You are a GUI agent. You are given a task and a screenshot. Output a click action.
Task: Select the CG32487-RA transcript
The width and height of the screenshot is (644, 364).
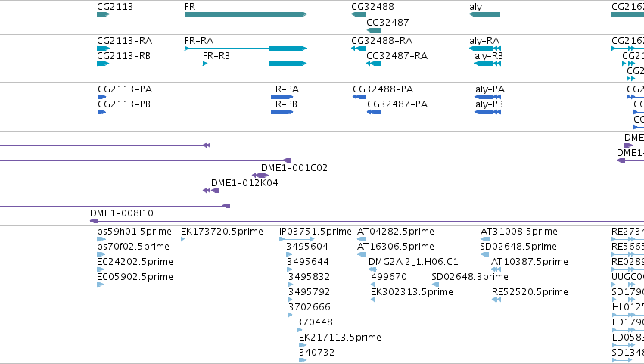coord(373,64)
